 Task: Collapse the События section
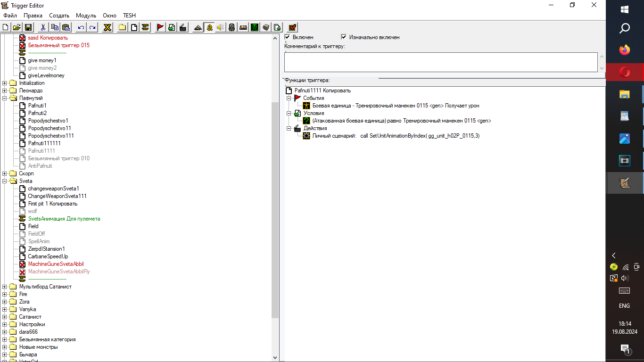289,98
